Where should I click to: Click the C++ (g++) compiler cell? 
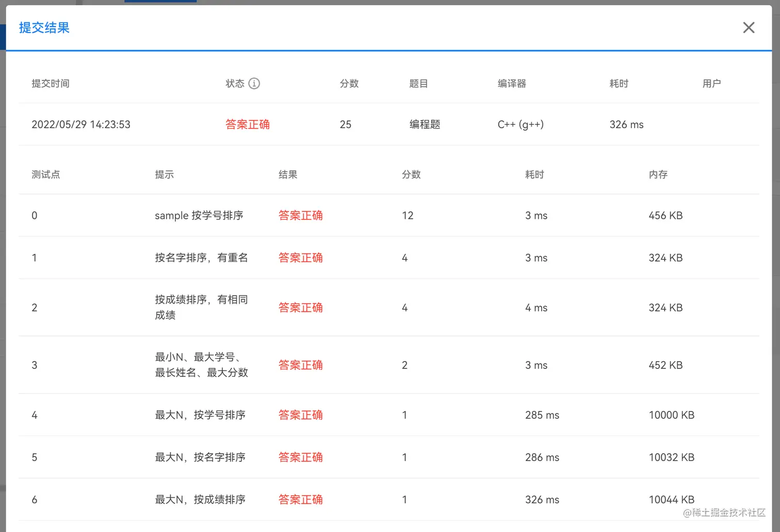(x=521, y=124)
